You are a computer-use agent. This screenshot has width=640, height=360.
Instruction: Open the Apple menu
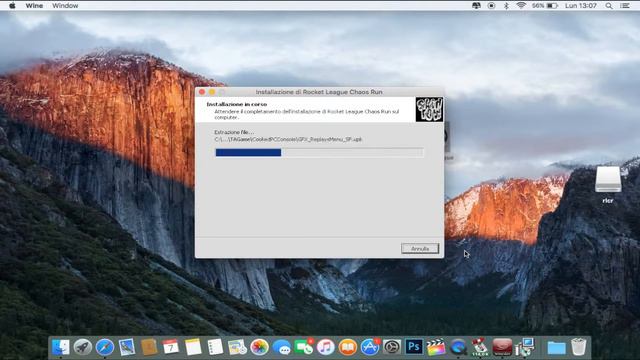(x=12, y=6)
